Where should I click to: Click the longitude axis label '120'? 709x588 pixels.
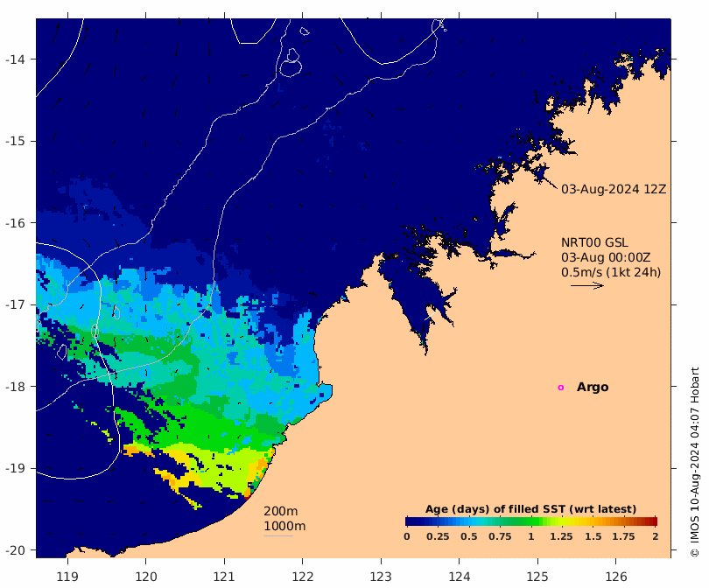[x=146, y=577]
